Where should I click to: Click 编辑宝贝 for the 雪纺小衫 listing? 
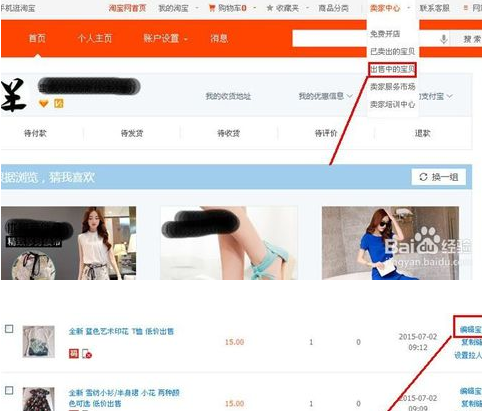[x=470, y=391]
